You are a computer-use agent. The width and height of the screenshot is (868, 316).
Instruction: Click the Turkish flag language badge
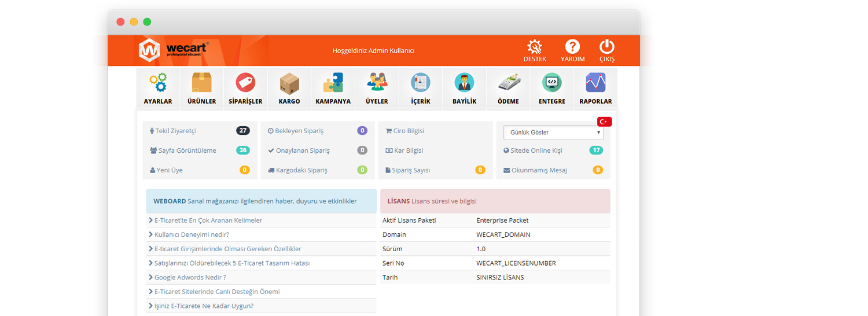click(605, 122)
